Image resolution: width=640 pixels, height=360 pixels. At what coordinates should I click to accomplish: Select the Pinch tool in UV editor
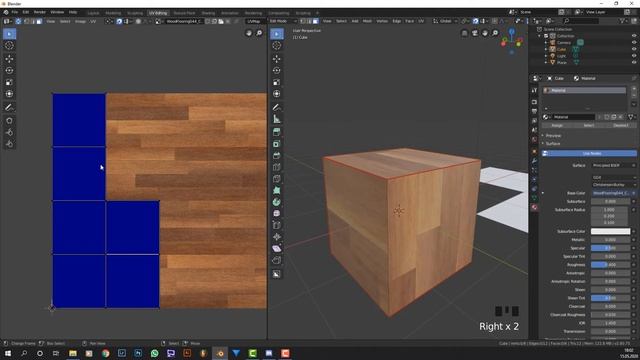click(9, 144)
